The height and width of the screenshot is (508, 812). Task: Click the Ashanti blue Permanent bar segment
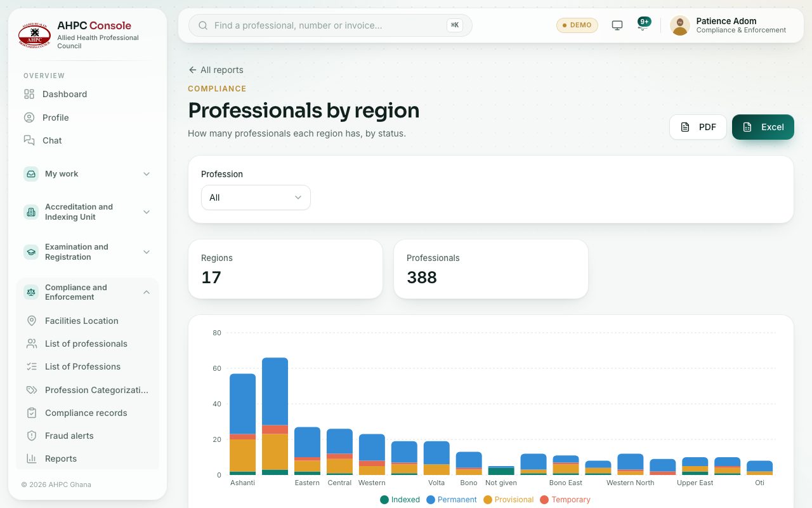pos(243,404)
